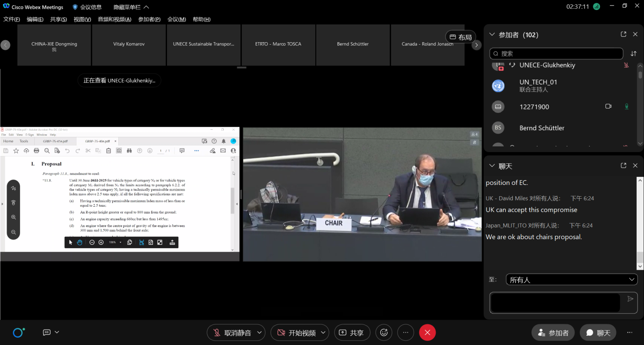Open the 所有人 recipient dropdown
644x345 pixels.
point(571,279)
